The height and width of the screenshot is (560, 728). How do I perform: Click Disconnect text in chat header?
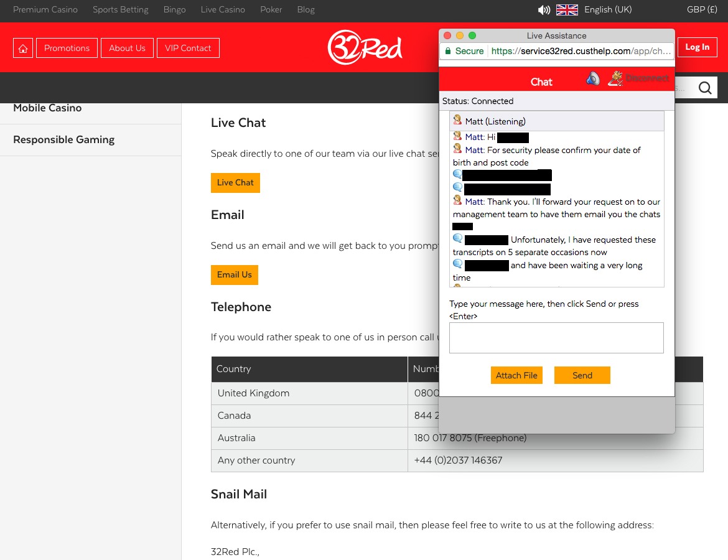(647, 78)
